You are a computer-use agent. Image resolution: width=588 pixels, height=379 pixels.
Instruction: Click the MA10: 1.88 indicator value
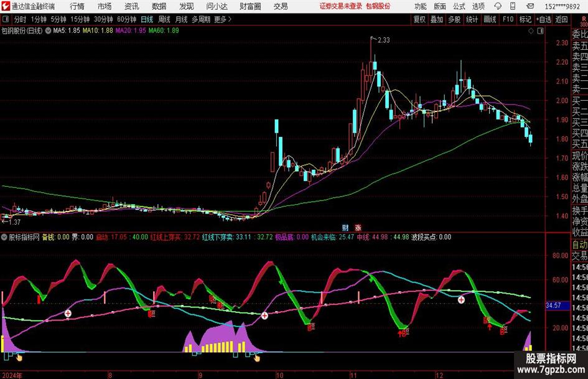(98, 30)
